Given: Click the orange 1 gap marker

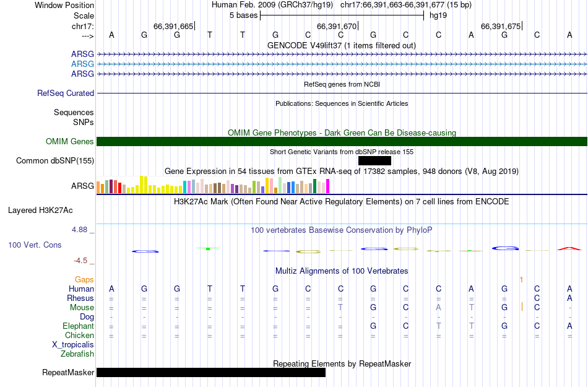Looking at the screenshot, I should coord(521,280).
